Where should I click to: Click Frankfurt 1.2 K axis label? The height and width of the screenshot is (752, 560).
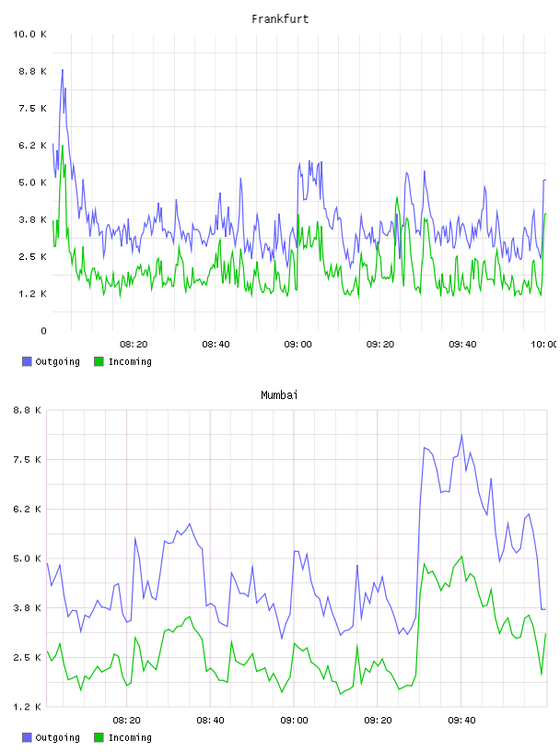[x=32, y=293]
